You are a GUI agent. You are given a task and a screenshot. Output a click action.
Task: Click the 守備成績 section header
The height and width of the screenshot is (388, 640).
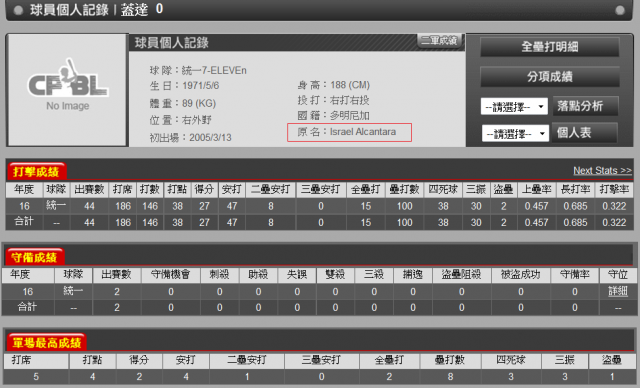(34, 257)
